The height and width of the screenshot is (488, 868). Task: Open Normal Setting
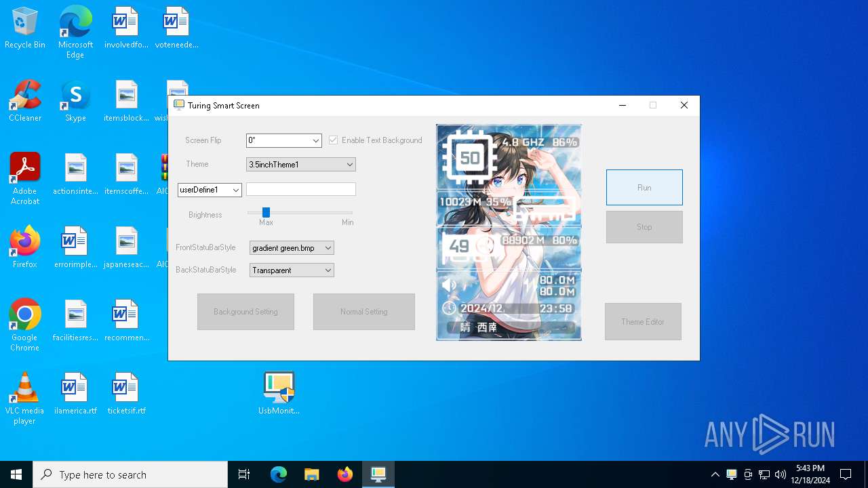[x=364, y=312]
